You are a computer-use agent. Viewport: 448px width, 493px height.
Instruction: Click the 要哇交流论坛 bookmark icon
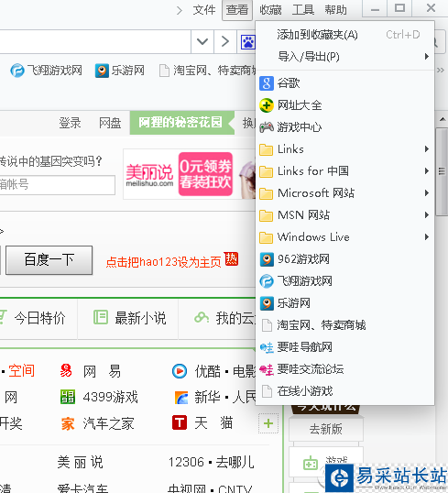click(x=267, y=369)
